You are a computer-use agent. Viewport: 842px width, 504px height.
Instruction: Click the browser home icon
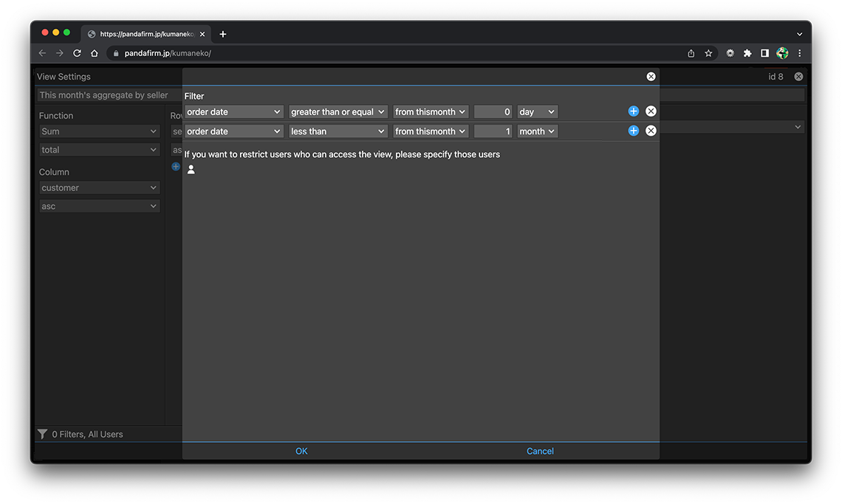coord(95,53)
